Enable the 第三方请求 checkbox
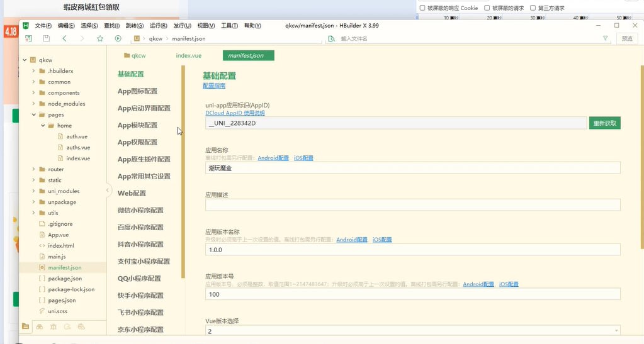 (533, 8)
